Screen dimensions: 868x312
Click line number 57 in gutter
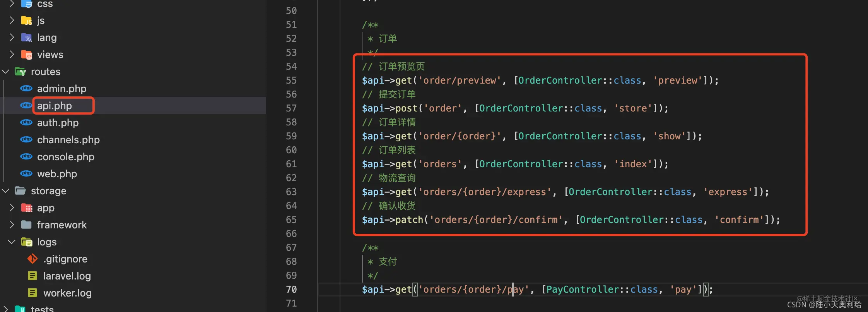[x=291, y=108]
